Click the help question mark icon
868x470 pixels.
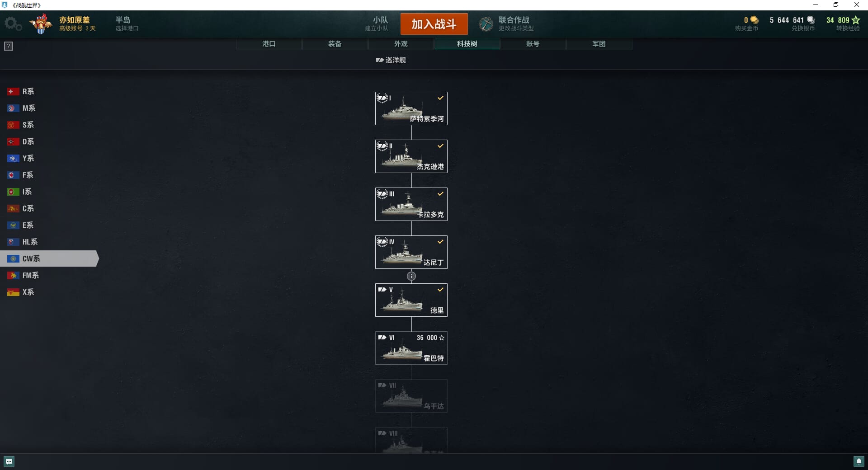tap(9, 46)
